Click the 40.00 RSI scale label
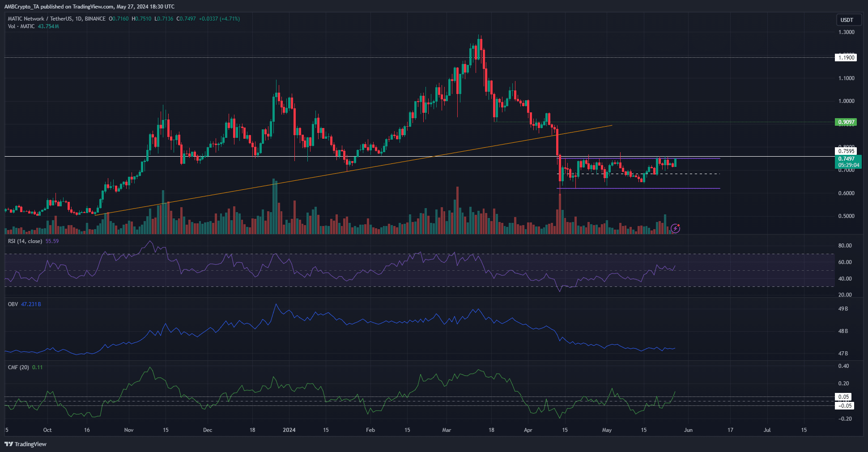 845,279
